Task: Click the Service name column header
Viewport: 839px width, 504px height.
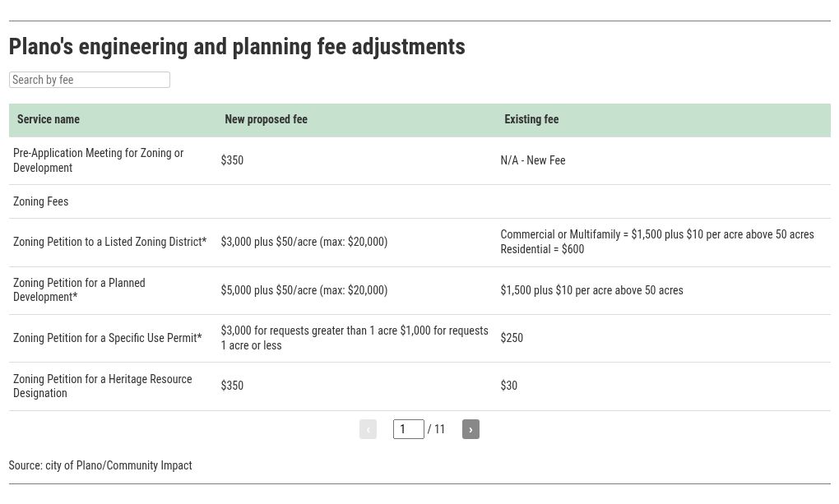Action: tap(49, 119)
